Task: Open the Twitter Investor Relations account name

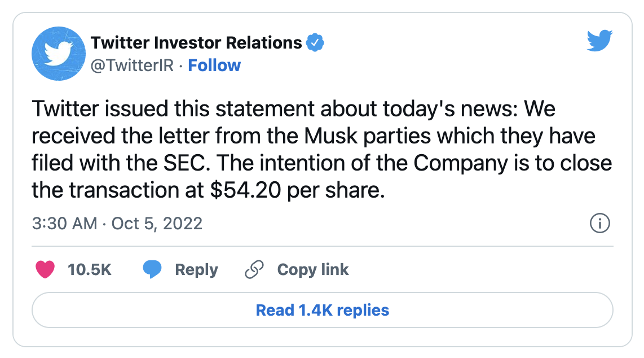Action: coord(196,42)
